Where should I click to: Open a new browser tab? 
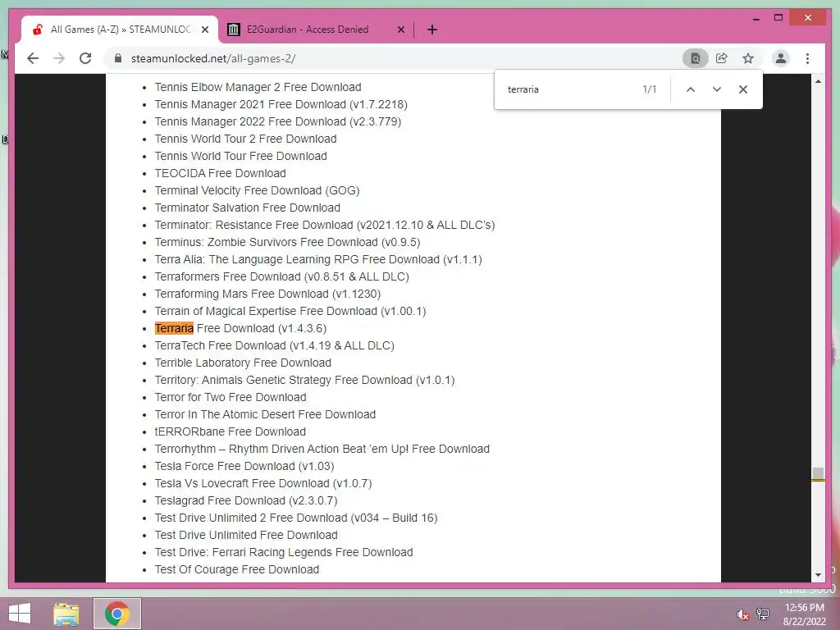pos(432,30)
